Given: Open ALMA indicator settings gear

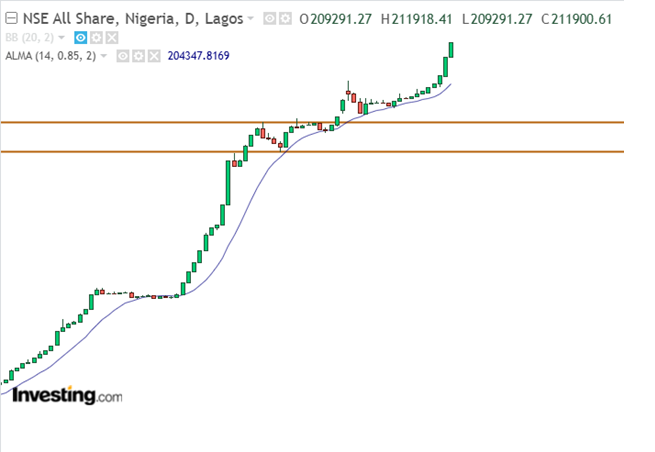Looking at the screenshot, I should pyautogui.click(x=139, y=55).
